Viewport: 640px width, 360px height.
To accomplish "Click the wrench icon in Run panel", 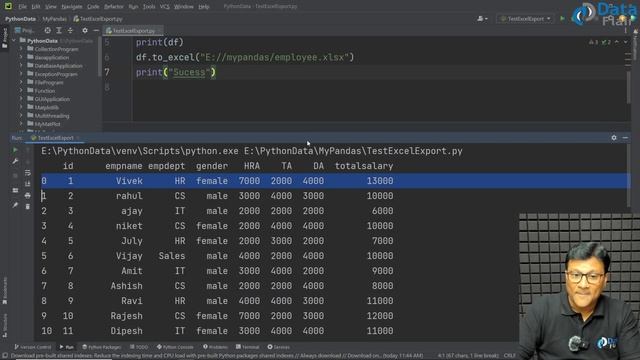I will [x=15, y=162].
